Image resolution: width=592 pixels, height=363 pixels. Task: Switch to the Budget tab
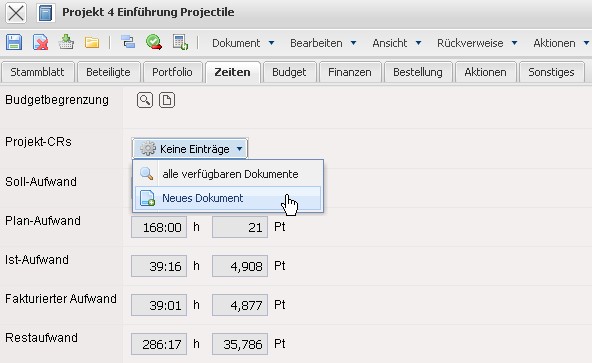289,72
